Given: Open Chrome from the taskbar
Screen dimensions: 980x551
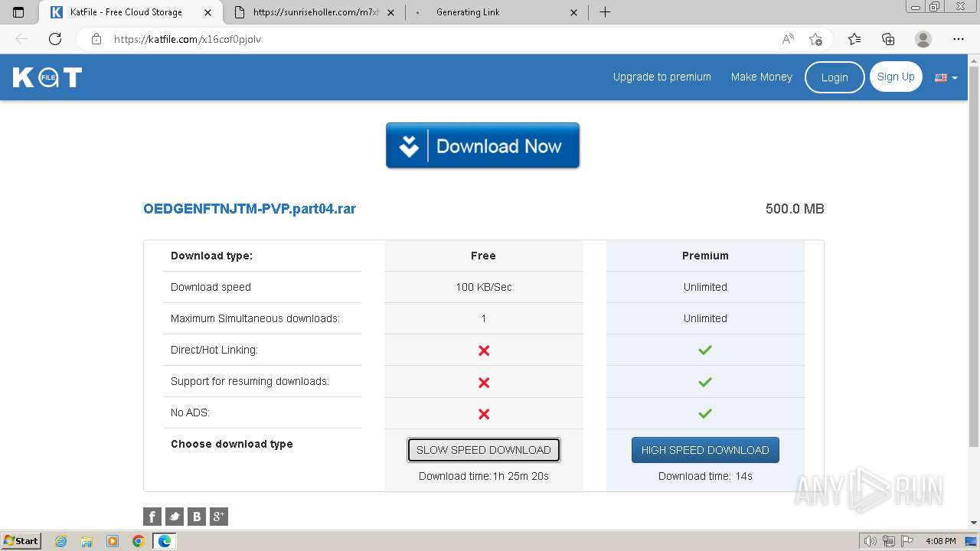Looking at the screenshot, I should pos(139,541).
